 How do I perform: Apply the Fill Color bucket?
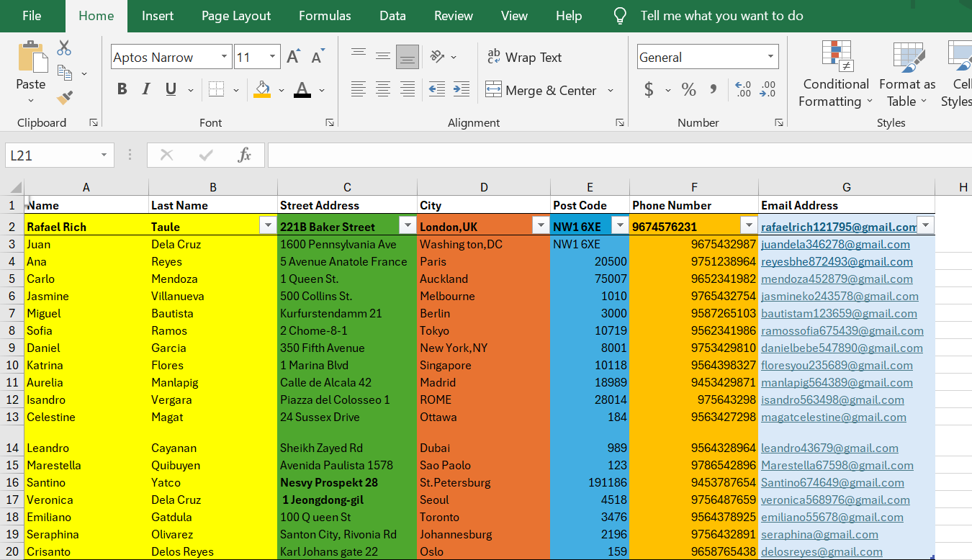pos(262,89)
